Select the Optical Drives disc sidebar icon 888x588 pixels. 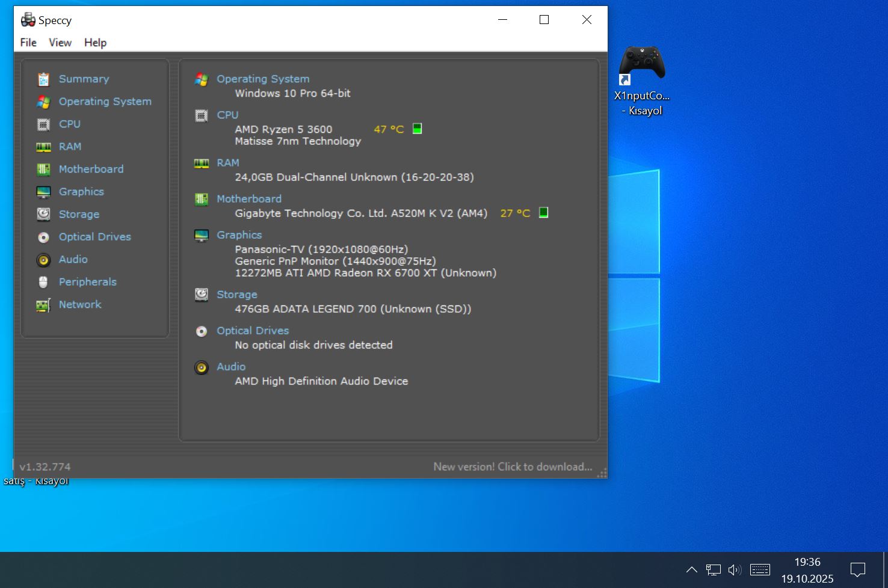pos(43,237)
